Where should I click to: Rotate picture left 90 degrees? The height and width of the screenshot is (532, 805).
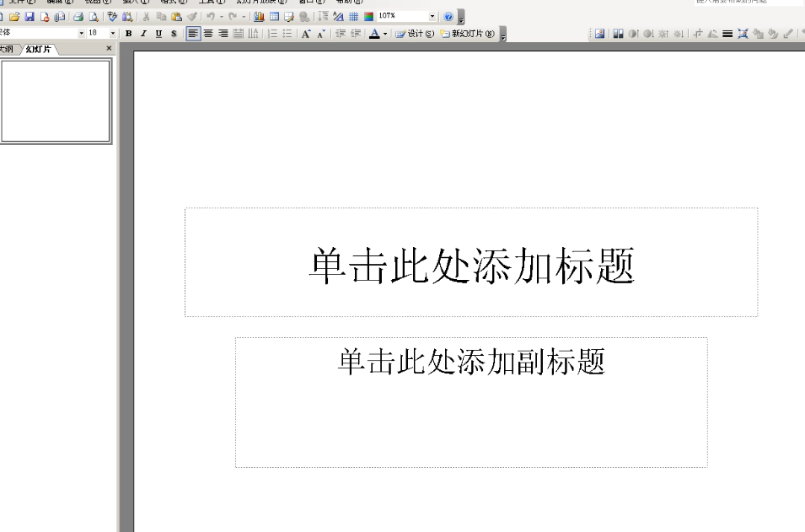[x=712, y=34]
